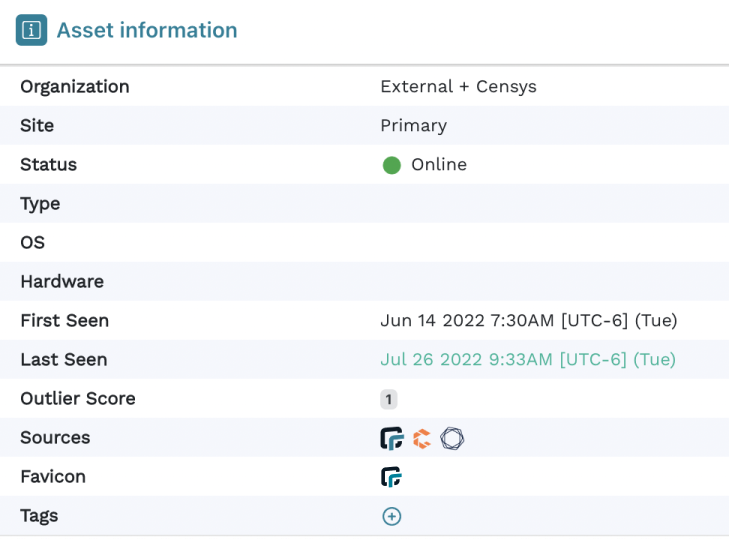The width and height of the screenshot is (730, 539).
Task: Click the Tags row label
Action: click(39, 516)
